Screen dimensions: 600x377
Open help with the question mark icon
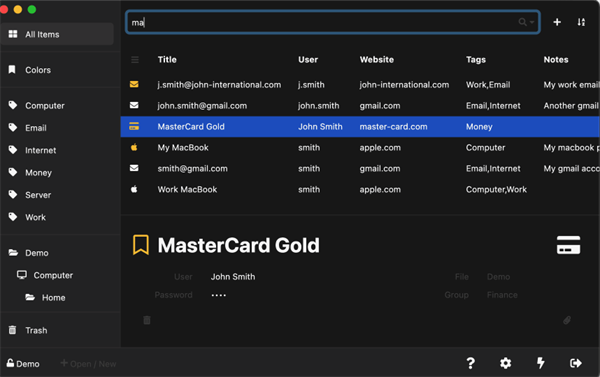[471, 363]
